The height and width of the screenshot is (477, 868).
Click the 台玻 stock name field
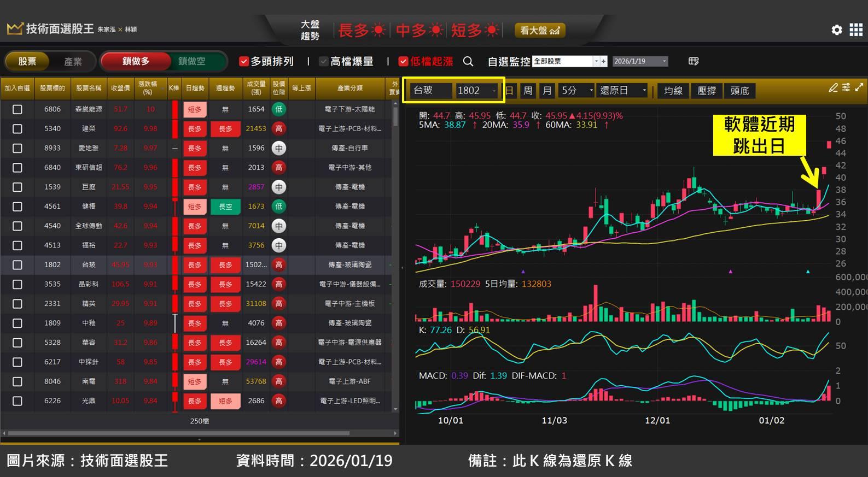pos(432,90)
